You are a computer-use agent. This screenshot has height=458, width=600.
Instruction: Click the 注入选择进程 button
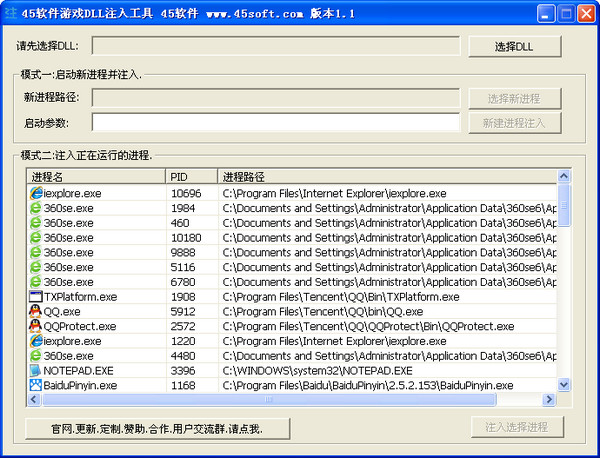coord(517,427)
